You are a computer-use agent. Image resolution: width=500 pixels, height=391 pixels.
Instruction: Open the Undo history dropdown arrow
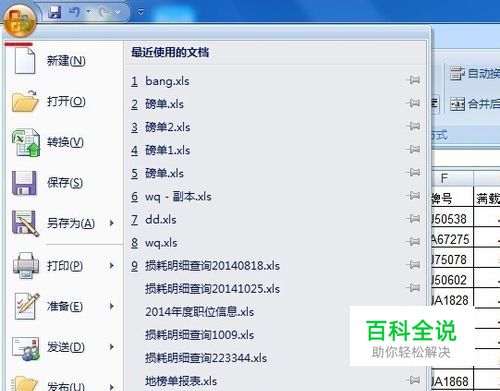(89, 12)
